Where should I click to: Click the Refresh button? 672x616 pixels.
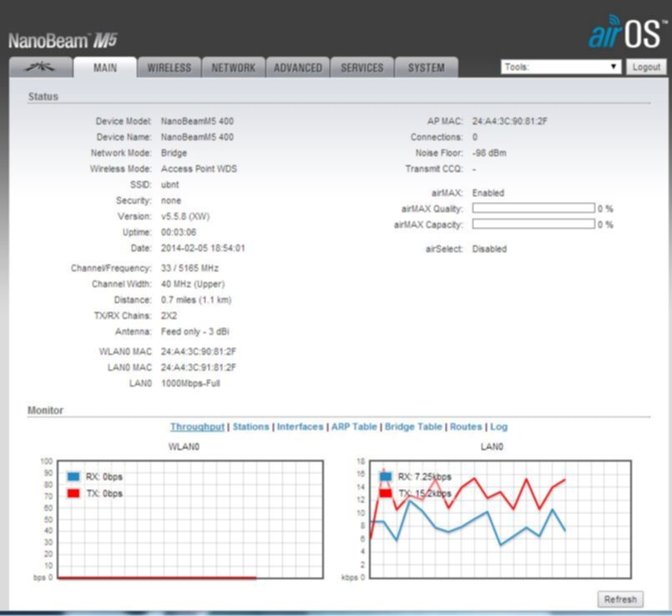620,598
